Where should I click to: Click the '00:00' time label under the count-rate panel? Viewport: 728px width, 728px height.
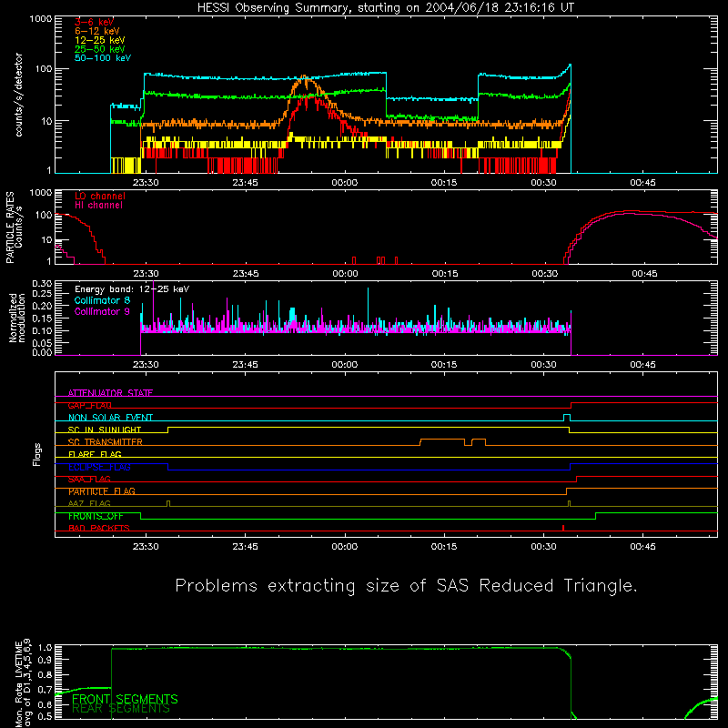[x=345, y=183]
